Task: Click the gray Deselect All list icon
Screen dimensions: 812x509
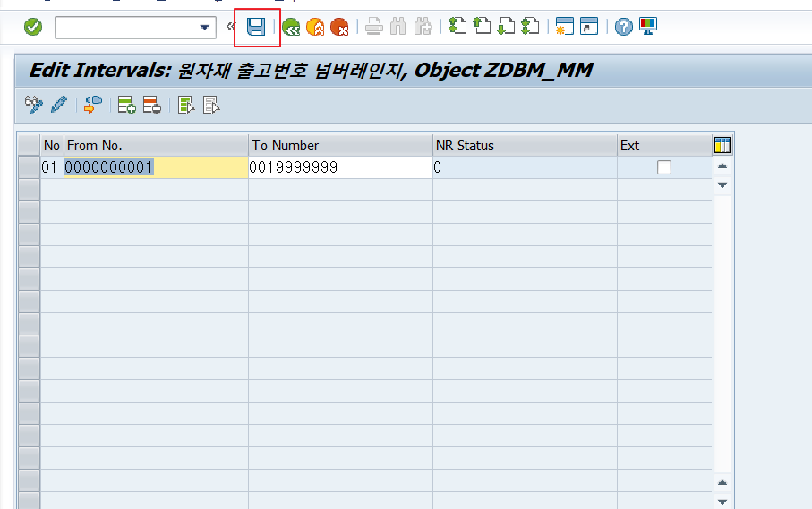Action: click(x=211, y=105)
